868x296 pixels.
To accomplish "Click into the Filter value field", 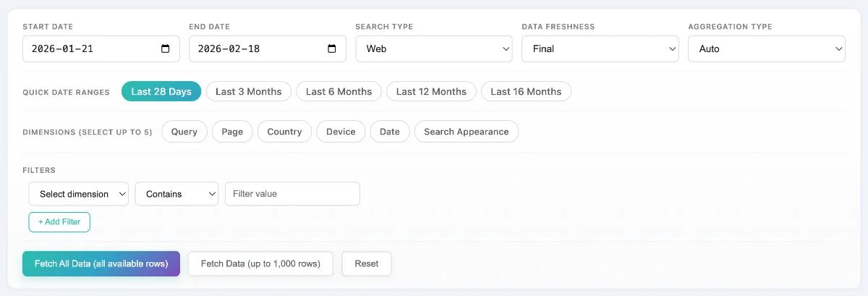I will pos(292,194).
